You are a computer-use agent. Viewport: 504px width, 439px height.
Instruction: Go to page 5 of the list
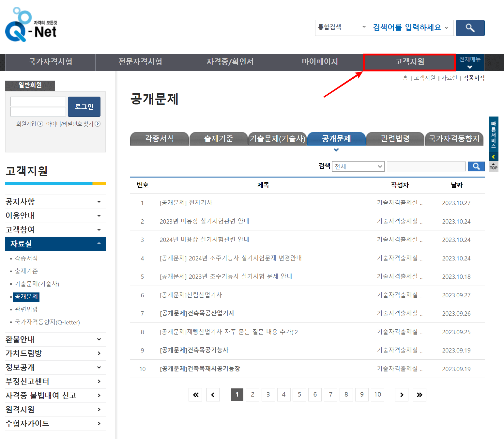pyautogui.click(x=299, y=395)
